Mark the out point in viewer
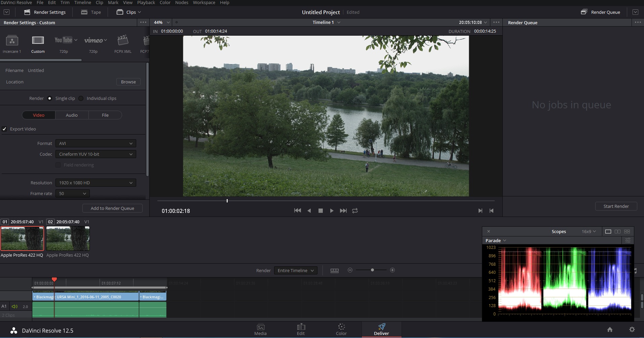The width and height of the screenshot is (644, 338). [x=491, y=211]
